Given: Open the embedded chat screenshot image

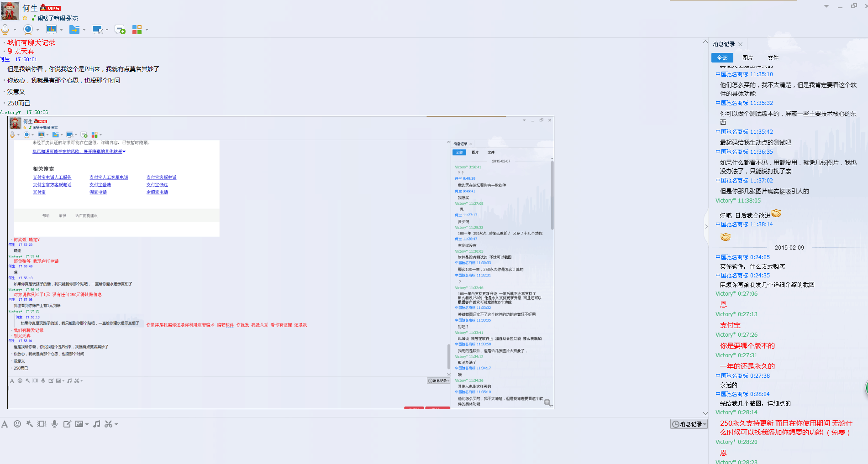Looking at the screenshot, I should coord(281,262).
